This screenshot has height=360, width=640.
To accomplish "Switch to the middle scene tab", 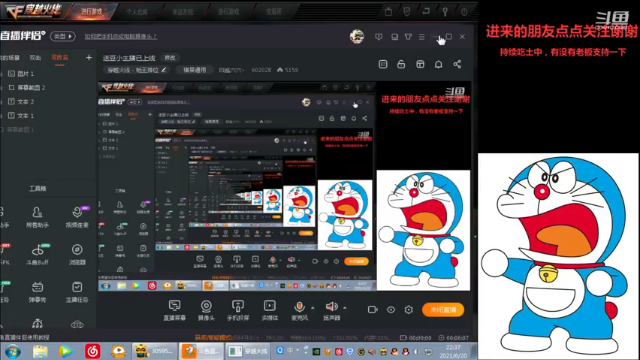I will point(36,58).
